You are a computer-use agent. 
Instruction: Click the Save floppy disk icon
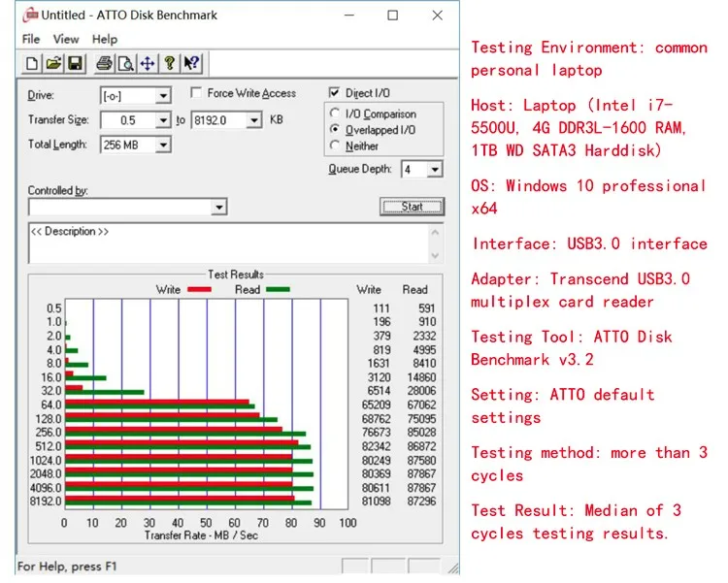pyautogui.click(x=75, y=63)
